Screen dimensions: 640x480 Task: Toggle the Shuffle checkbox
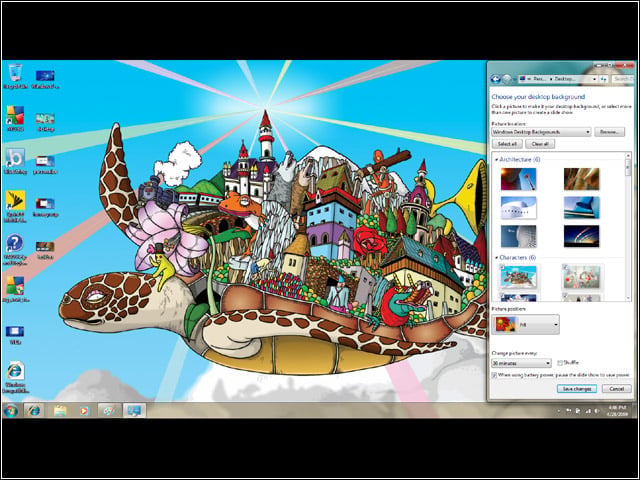560,362
